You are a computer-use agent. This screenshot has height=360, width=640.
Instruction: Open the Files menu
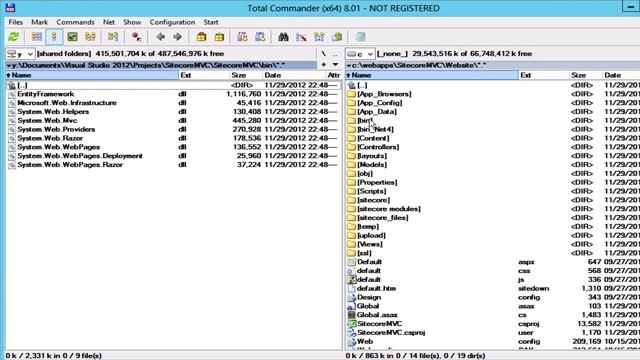tap(16, 22)
